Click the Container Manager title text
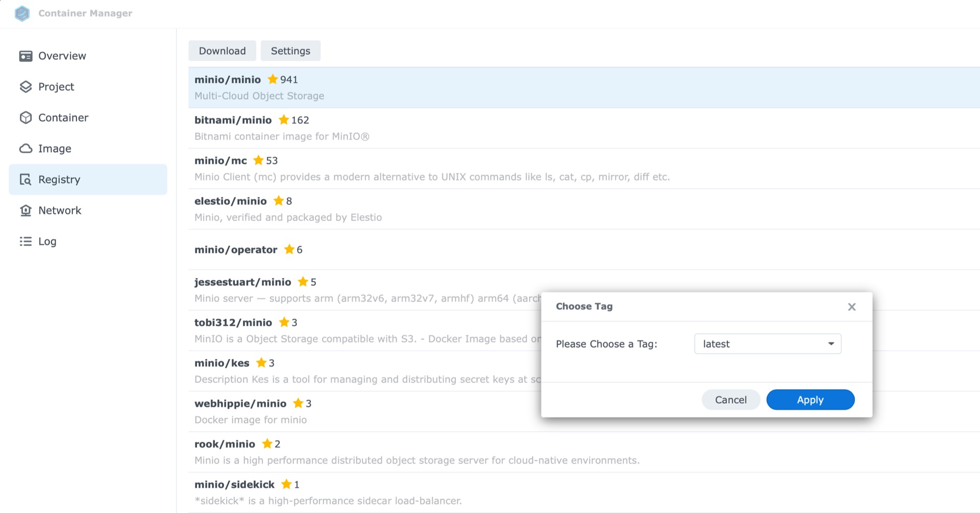 tap(85, 13)
